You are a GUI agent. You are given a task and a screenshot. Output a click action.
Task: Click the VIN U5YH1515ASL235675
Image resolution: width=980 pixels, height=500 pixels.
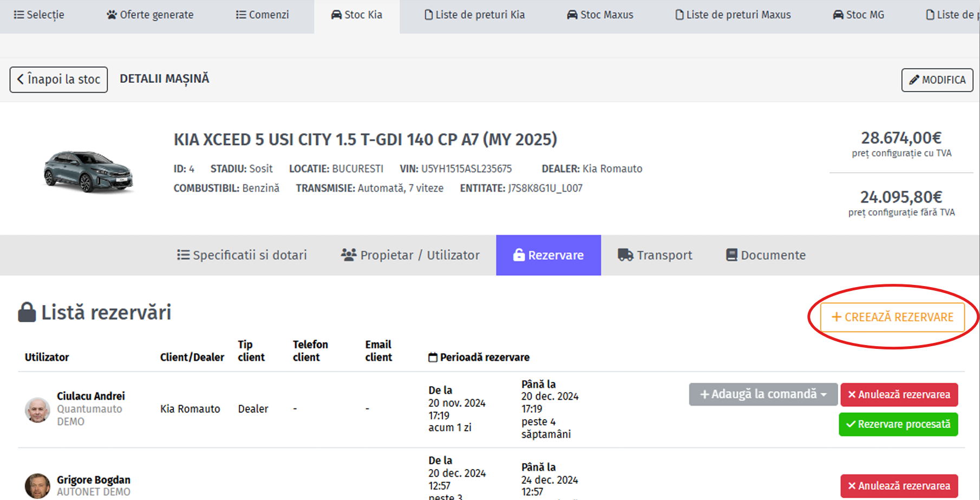pyautogui.click(x=466, y=169)
